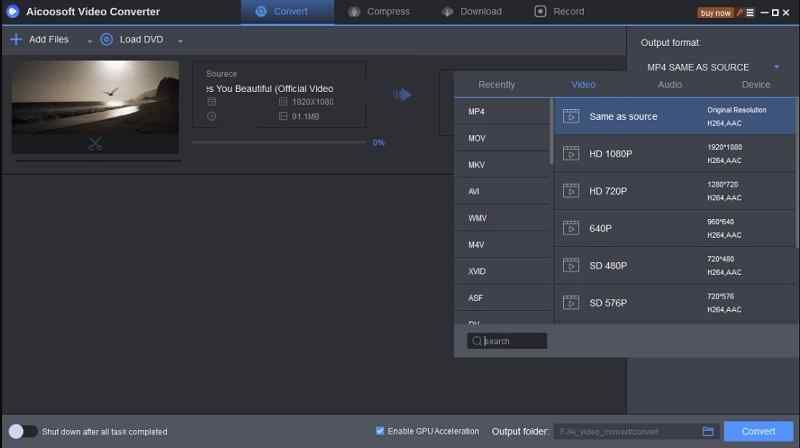Click the resolution icon next to 1920X1080
Image resolution: width=800 pixels, height=448 pixels.
pyautogui.click(x=283, y=102)
